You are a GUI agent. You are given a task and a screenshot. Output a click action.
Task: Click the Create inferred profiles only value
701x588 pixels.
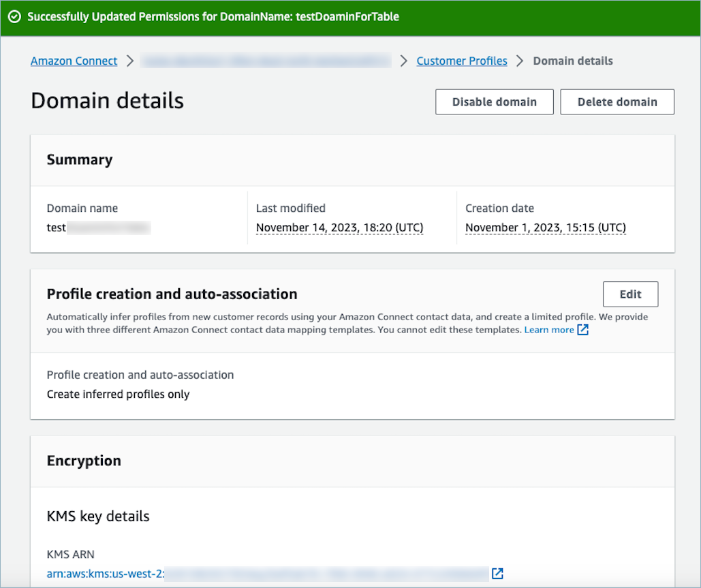click(x=118, y=394)
